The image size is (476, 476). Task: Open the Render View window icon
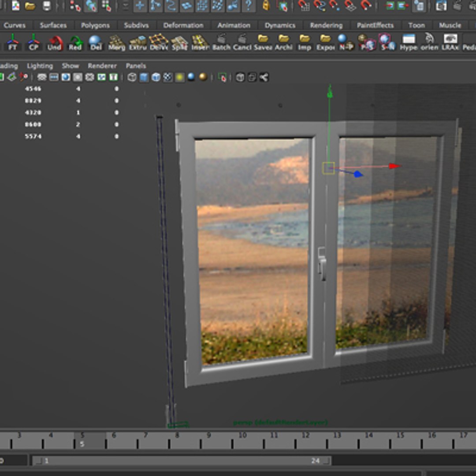tap(441, 6)
